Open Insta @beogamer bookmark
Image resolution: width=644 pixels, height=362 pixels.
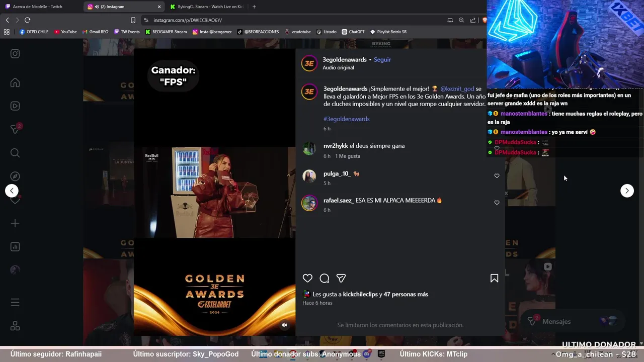pyautogui.click(x=212, y=32)
